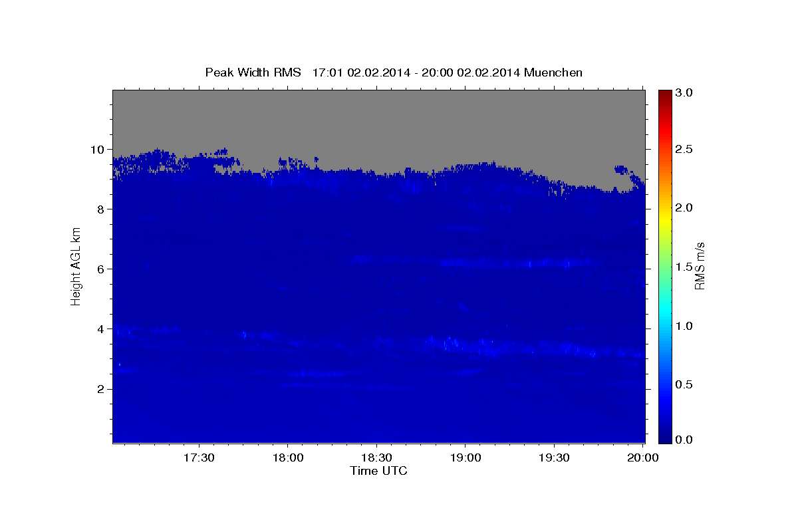Image resolution: width=798 pixels, height=532 pixels.
Task: Select the 'Muenchen' location in the title
Action: [x=553, y=72]
